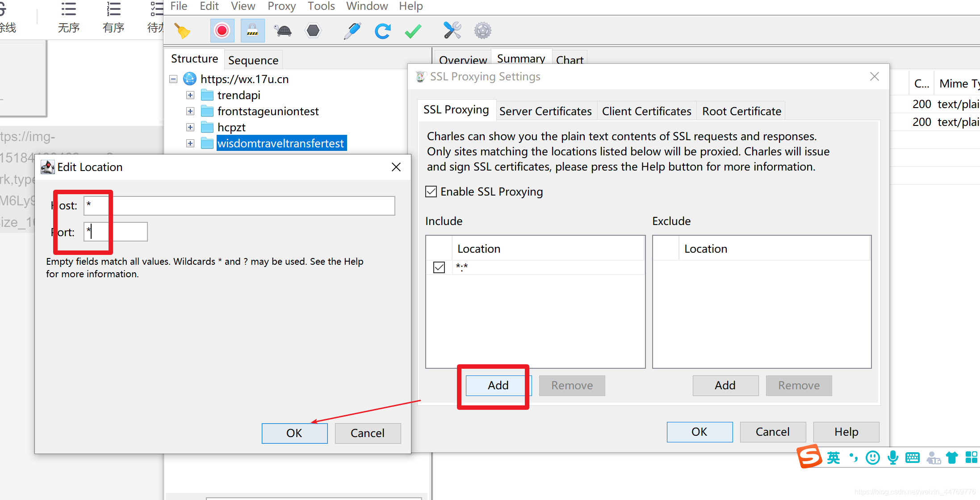This screenshot has width=980, height=500.
Task: Open the Help menu
Action: click(410, 6)
